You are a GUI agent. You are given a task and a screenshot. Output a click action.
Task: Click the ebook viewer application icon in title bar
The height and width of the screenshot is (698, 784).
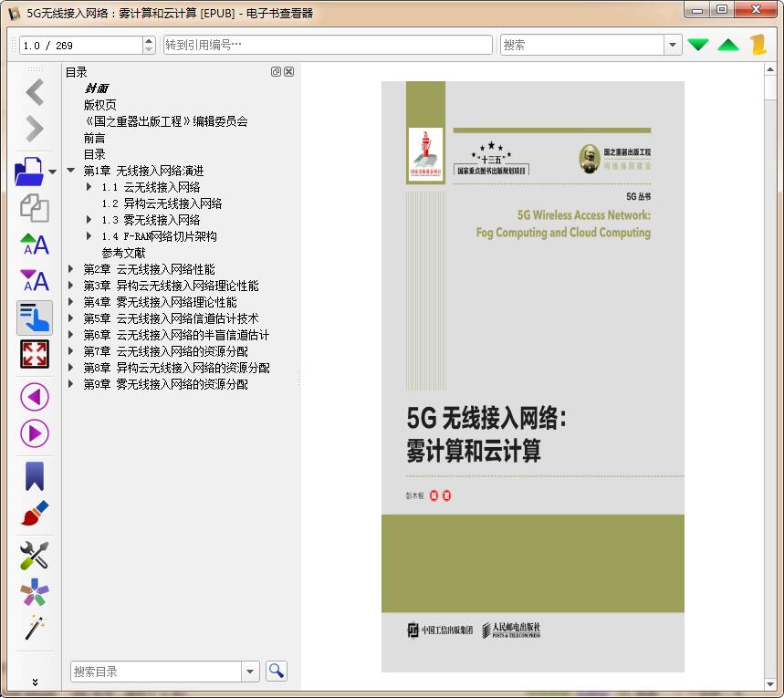coord(15,13)
